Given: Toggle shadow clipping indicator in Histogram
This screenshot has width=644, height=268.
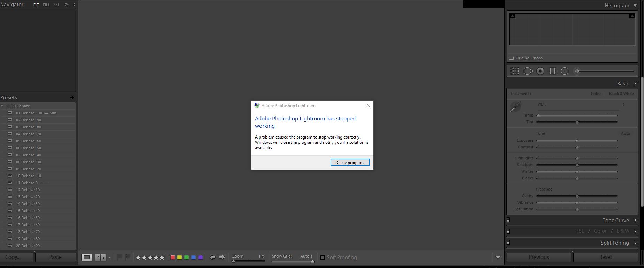Looking at the screenshot, I should (x=512, y=16).
